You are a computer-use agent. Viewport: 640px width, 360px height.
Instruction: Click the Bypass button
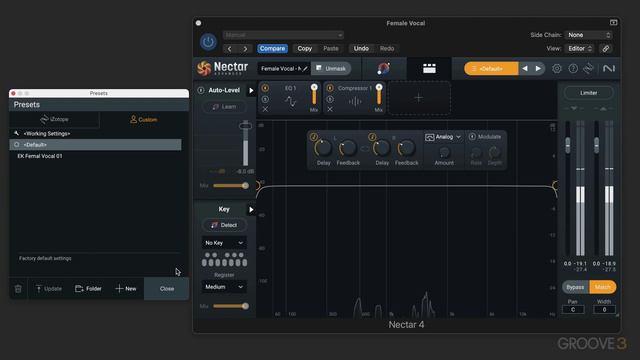click(x=575, y=287)
